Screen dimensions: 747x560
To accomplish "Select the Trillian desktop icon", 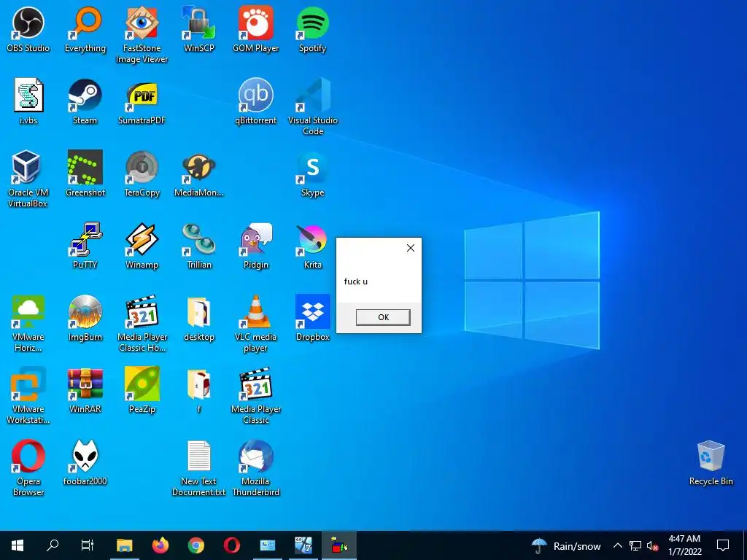I will coord(199,246).
